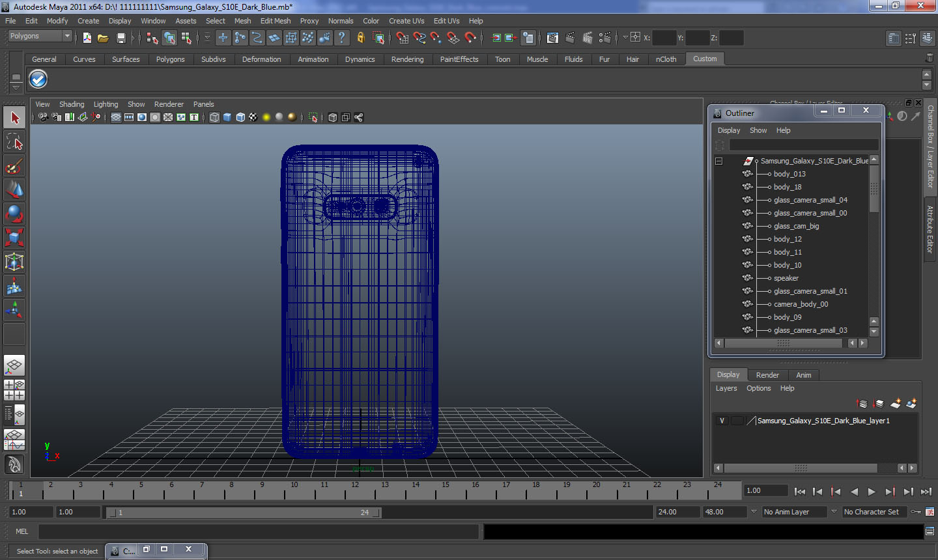Open the Edit Mesh menu
Image resolution: width=938 pixels, height=560 pixels.
tap(276, 21)
